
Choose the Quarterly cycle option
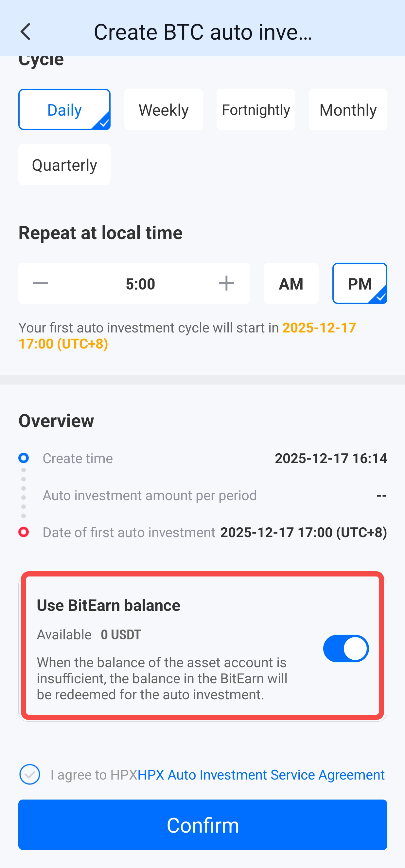[x=64, y=165]
